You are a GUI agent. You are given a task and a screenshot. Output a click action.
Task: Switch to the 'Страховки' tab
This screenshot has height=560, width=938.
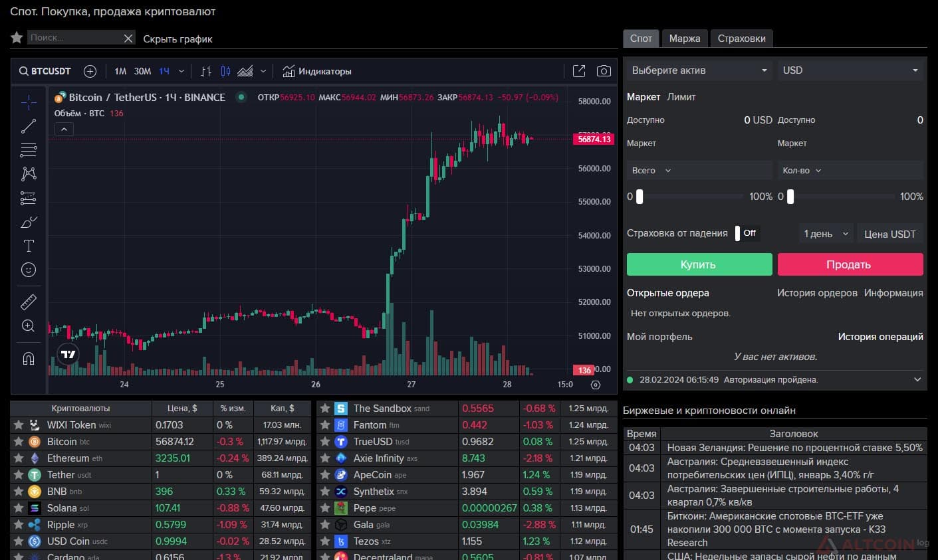[742, 39]
